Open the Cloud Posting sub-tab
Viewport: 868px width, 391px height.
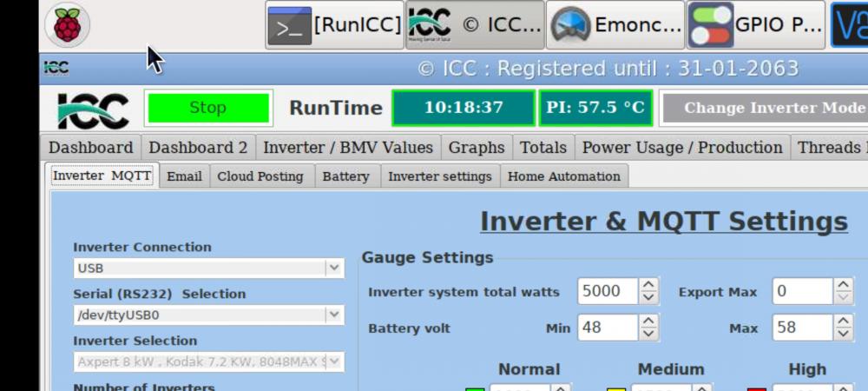click(x=260, y=176)
